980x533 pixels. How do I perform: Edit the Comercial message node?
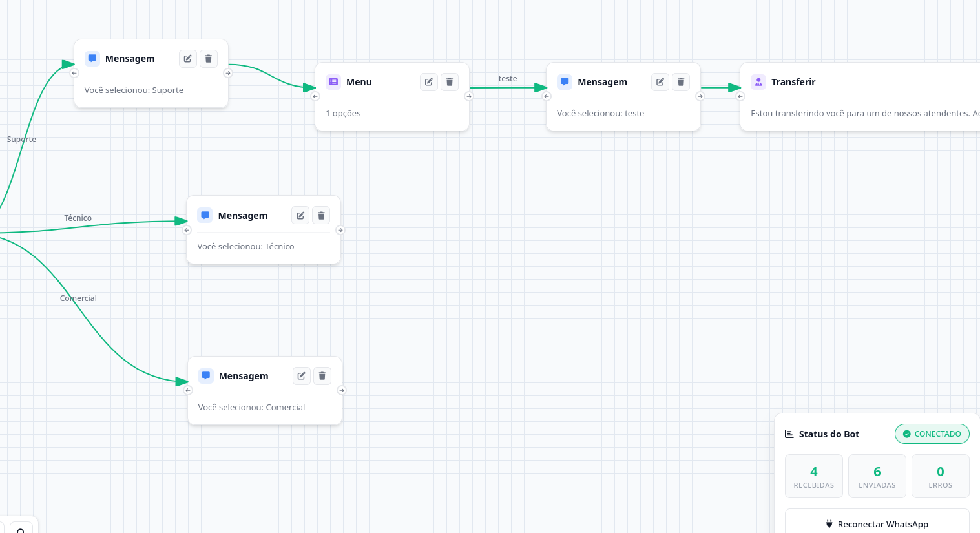(x=301, y=375)
